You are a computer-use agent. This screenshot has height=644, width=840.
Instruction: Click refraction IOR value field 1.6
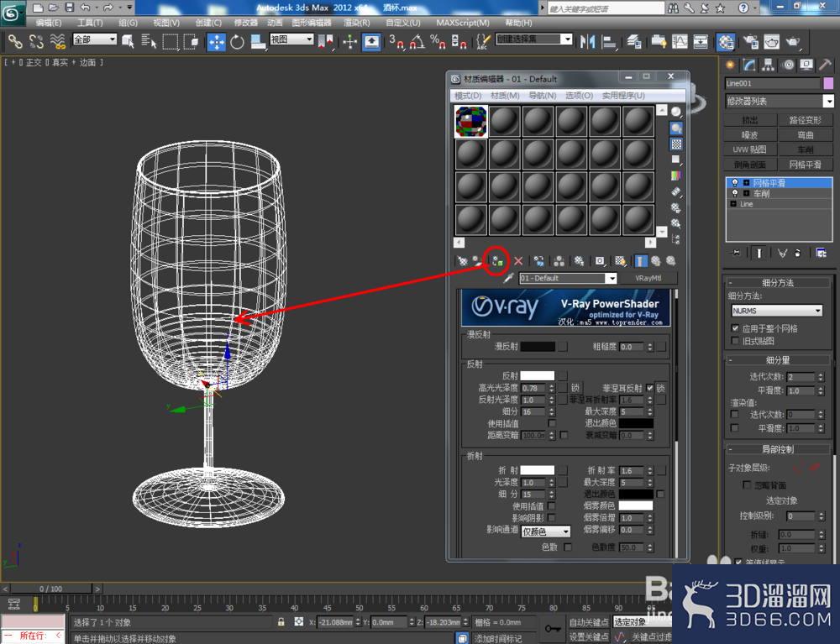[x=633, y=470]
